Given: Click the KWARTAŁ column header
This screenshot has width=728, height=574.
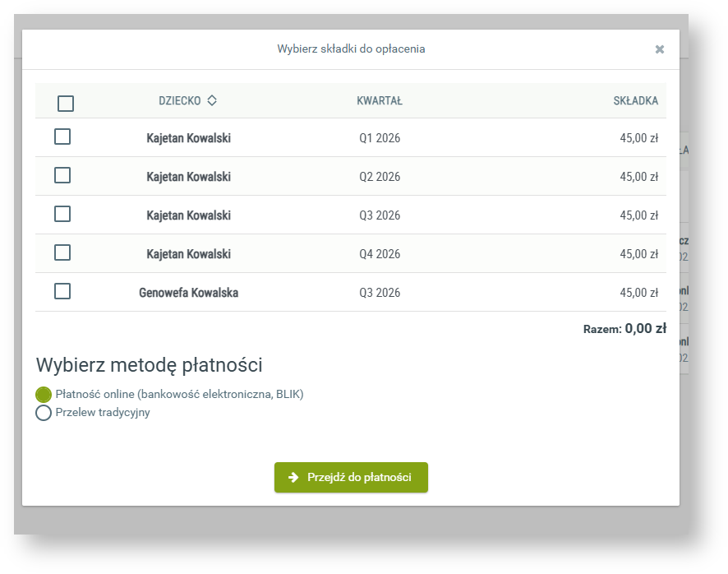Looking at the screenshot, I should (379, 101).
